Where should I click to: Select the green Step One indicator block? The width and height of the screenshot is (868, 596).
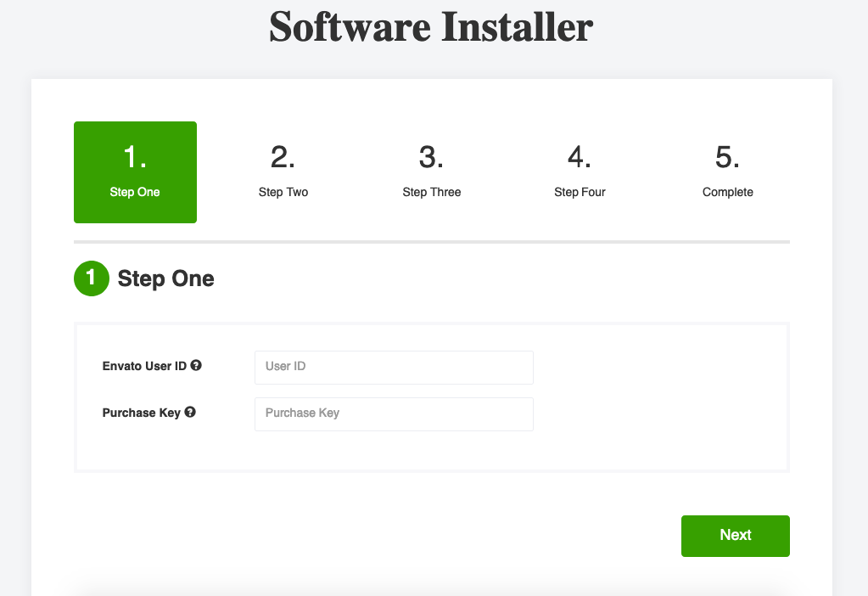pos(135,171)
